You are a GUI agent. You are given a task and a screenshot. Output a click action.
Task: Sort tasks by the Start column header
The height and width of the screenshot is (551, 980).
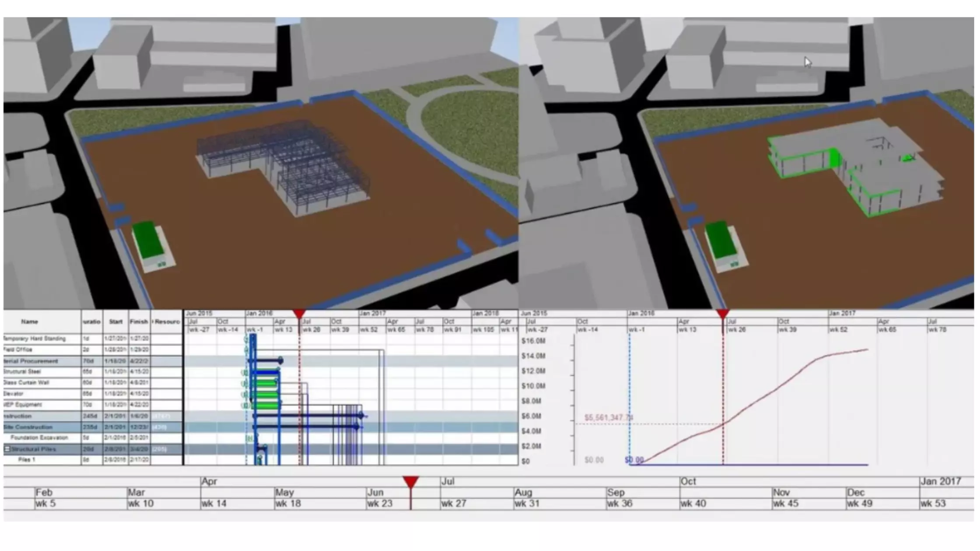tap(115, 321)
